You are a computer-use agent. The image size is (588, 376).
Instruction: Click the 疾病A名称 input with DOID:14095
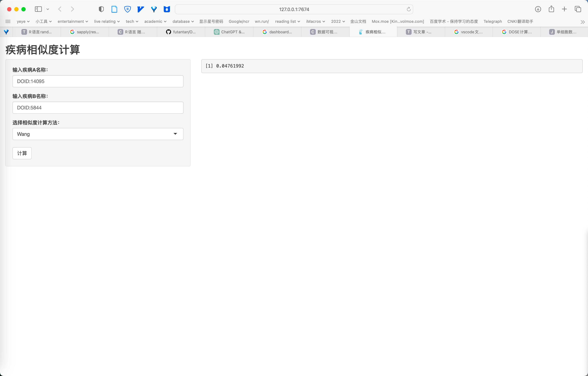pos(98,81)
